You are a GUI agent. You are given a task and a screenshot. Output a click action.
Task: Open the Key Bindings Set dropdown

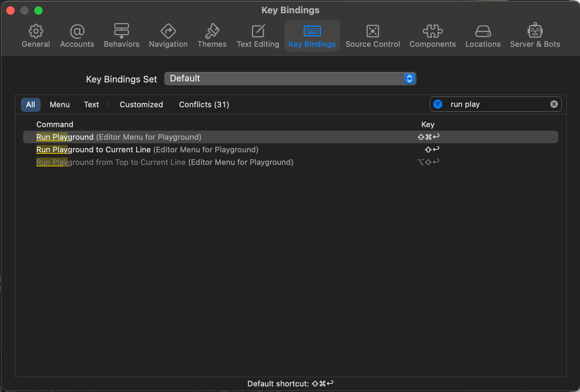click(290, 79)
